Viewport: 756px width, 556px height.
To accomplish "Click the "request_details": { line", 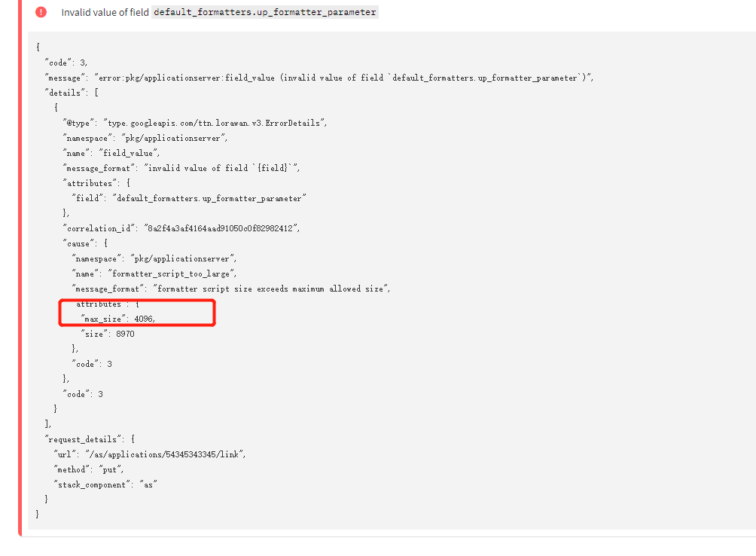I will (90, 439).
